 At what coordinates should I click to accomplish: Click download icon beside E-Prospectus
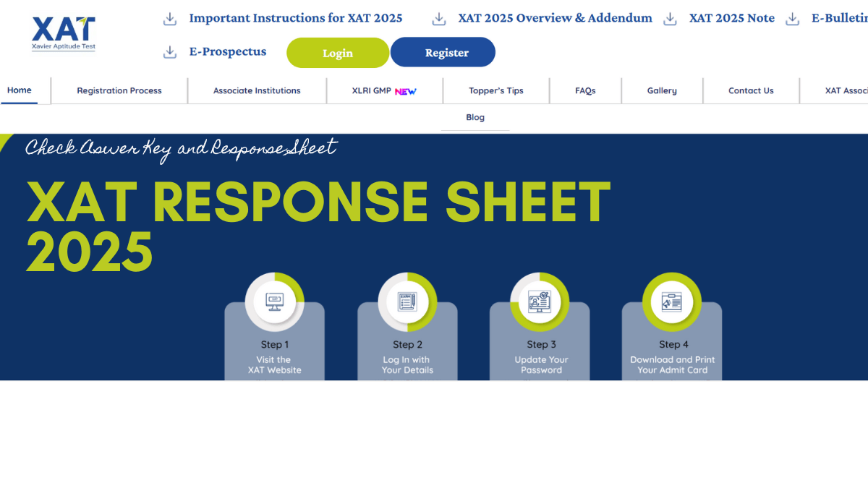(170, 52)
